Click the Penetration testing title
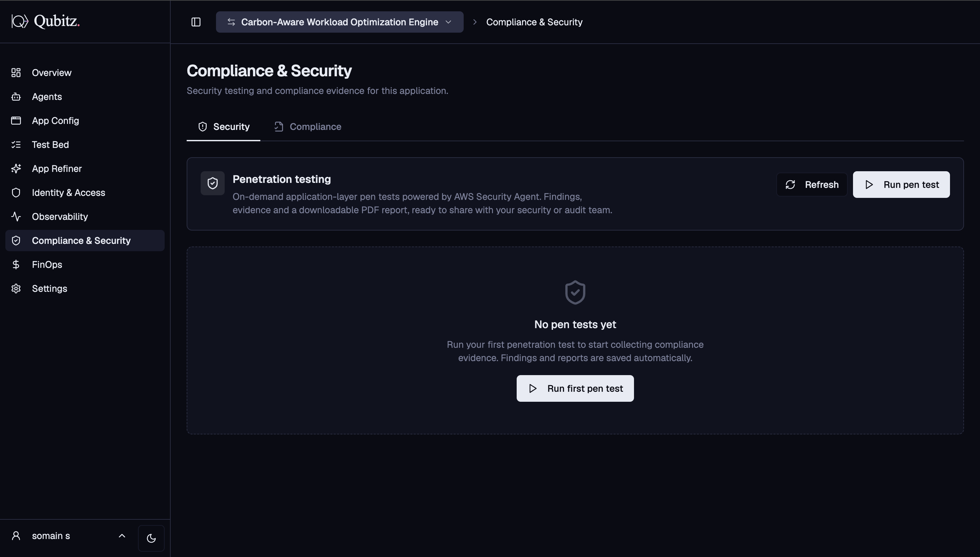The image size is (980, 557). (282, 179)
